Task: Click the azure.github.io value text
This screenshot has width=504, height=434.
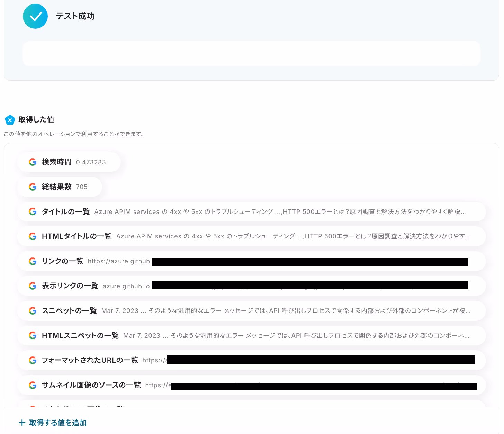Action: [127, 286]
